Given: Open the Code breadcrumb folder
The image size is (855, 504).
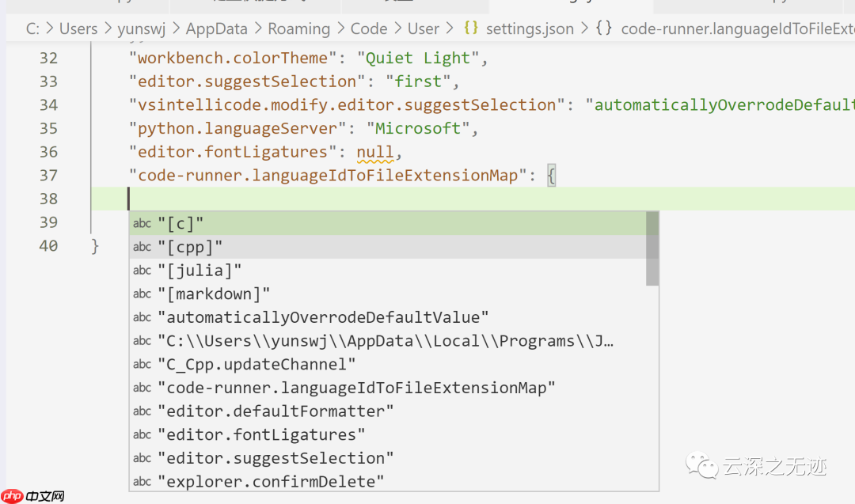Looking at the screenshot, I should [369, 28].
